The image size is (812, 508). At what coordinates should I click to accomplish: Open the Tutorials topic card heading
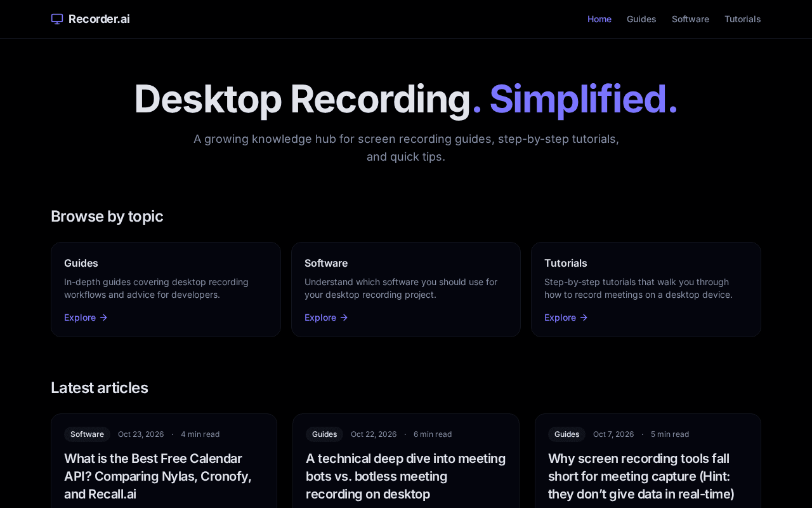pyautogui.click(x=566, y=263)
